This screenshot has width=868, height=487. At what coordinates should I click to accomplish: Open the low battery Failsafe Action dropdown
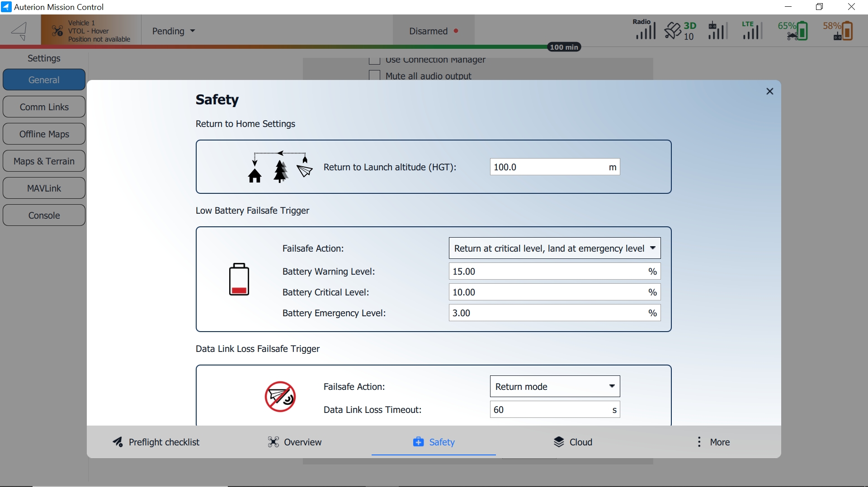(x=554, y=248)
